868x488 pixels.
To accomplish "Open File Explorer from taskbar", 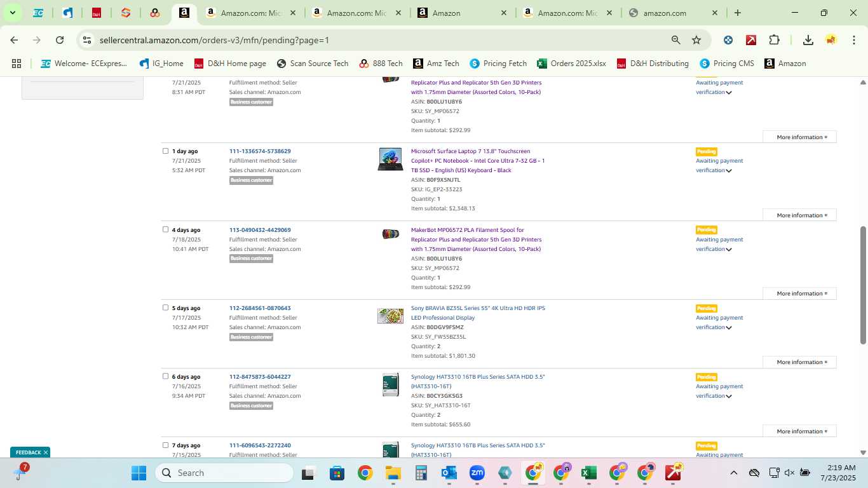I will click(393, 473).
